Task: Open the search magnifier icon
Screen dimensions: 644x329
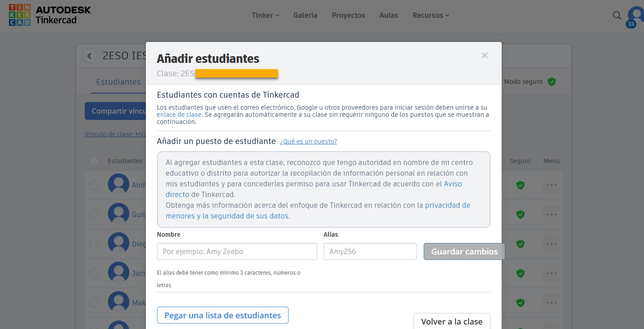Action: click(x=617, y=15)
